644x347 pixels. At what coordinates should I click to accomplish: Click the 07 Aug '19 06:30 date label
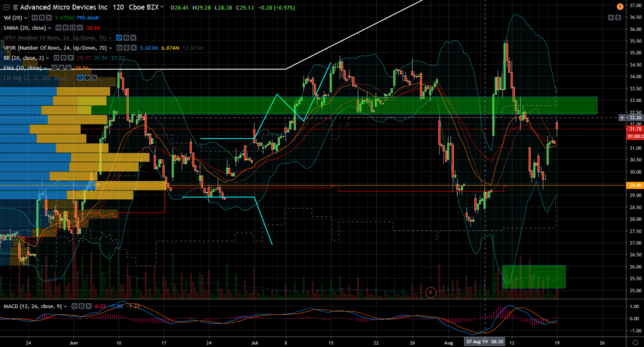(485, 342)
